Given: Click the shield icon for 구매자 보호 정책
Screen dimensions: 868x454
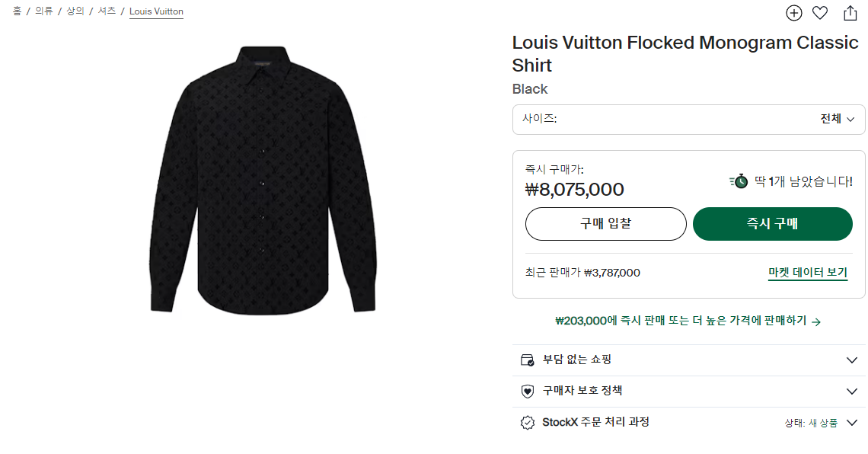Looking at the screenshot, I should tap(527, 392).
